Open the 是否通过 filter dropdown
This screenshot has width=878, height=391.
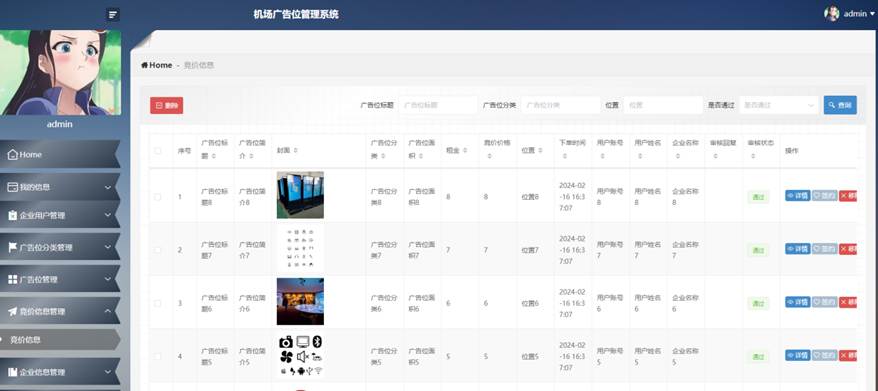tap(779, 105)
